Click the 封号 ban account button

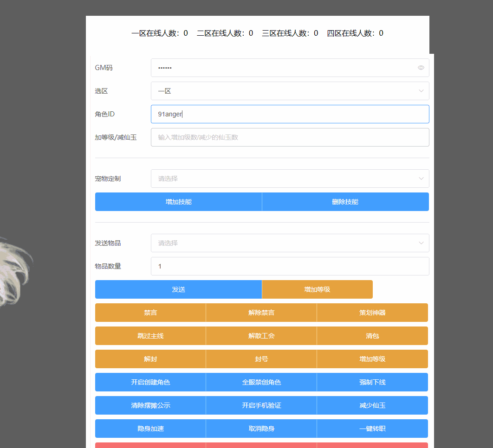261,358
